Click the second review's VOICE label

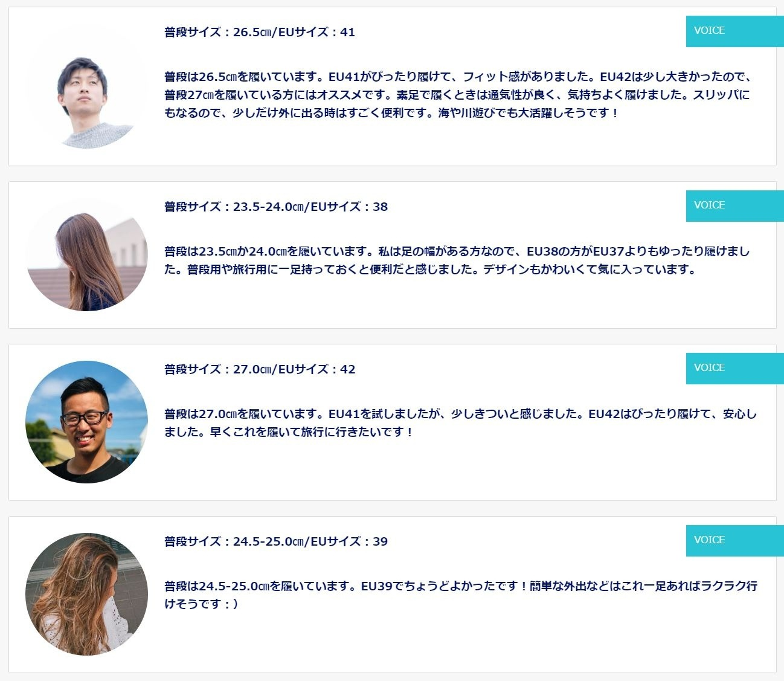coord(734,206)
